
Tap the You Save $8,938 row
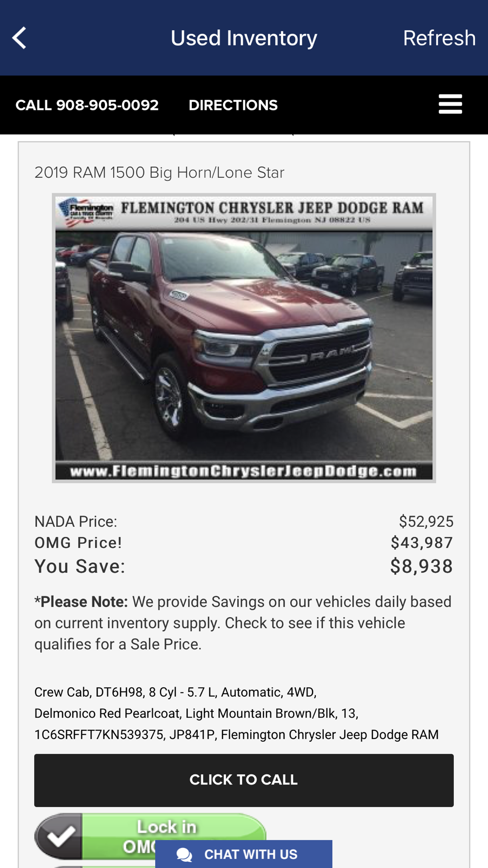pos(244,566)
